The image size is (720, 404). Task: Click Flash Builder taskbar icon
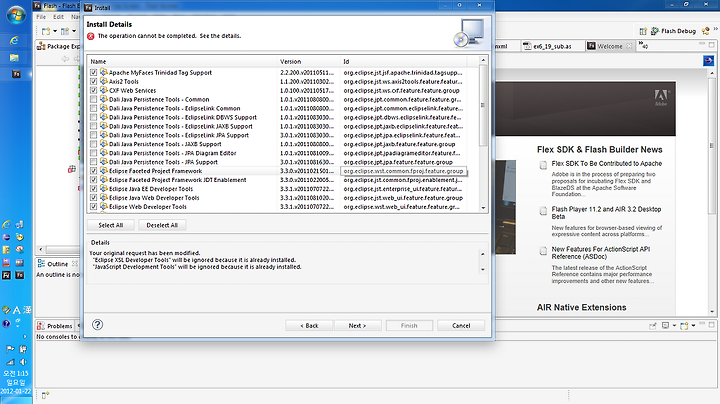[x=16, y=74]
